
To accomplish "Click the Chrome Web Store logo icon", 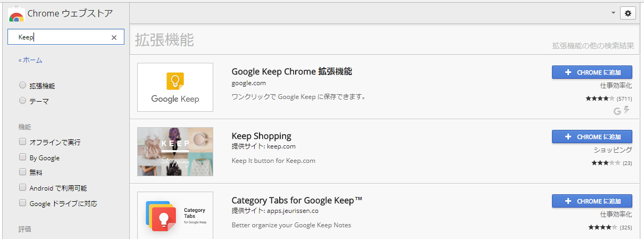I will (16, 14).
